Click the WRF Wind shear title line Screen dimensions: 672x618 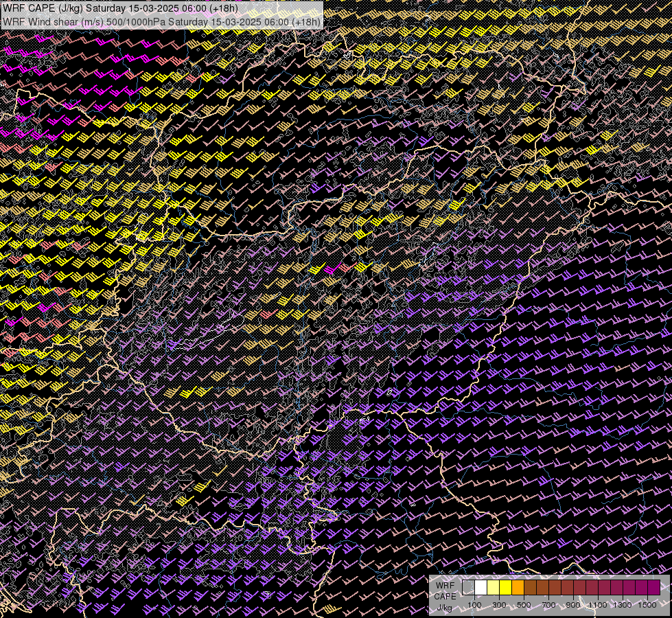coord(161,22)
